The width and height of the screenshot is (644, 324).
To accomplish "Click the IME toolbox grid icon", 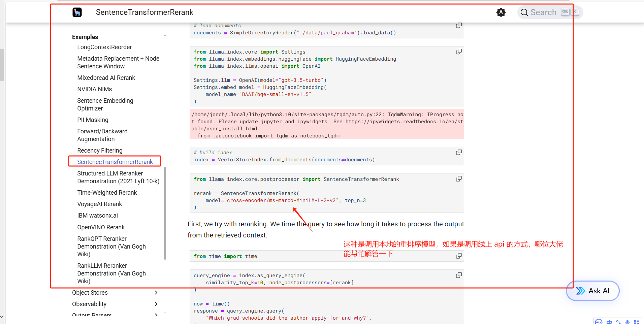I will tap(636, 322).
